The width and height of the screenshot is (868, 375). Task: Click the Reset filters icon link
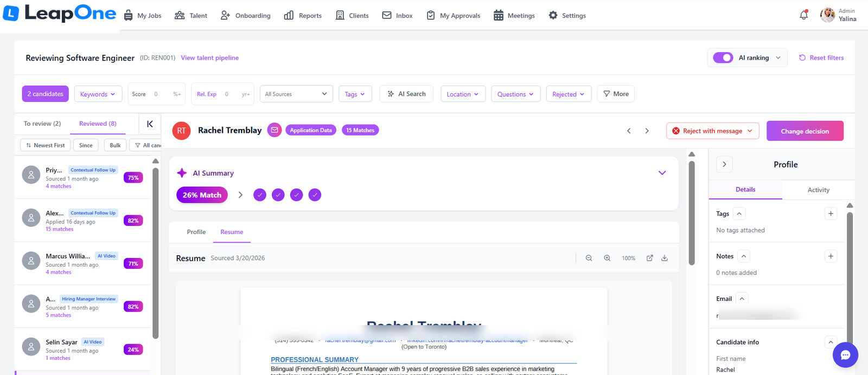(821, 57)
